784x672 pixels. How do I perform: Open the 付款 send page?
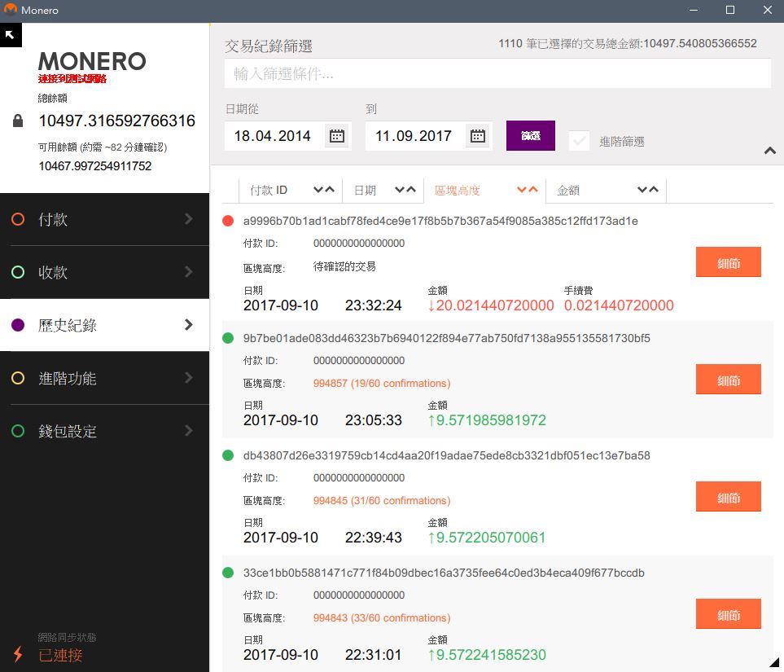pyautogui.click(x=104, y=219)
